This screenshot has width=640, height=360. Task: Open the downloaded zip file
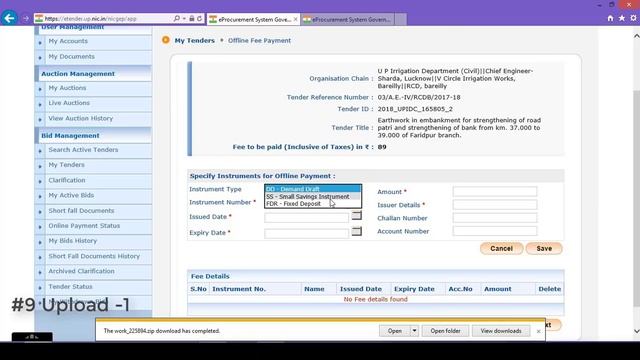394,331
